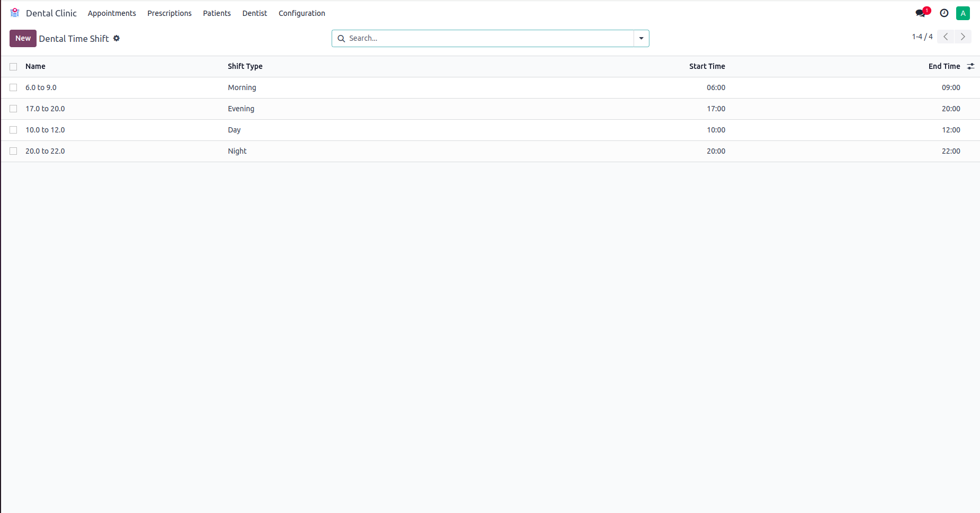Open the Appointments menu

pos(112,13)
